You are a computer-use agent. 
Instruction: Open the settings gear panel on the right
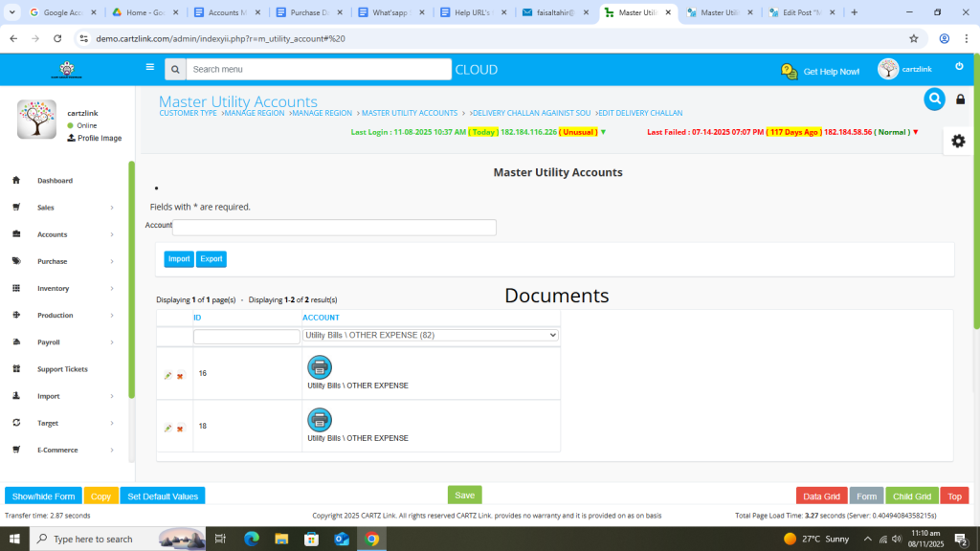coord(958,141)
